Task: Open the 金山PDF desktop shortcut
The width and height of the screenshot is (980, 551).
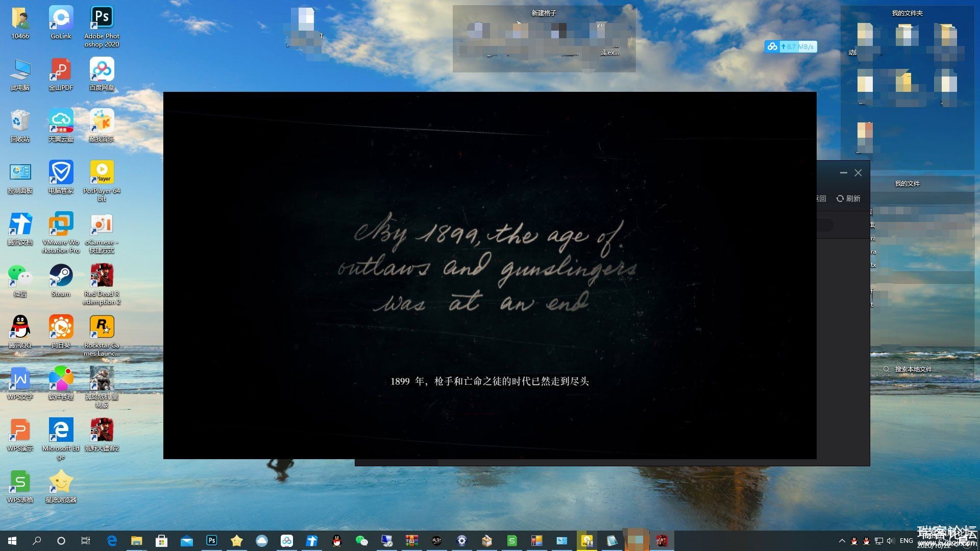Action: pyautogui.click(x=61, y=74)
